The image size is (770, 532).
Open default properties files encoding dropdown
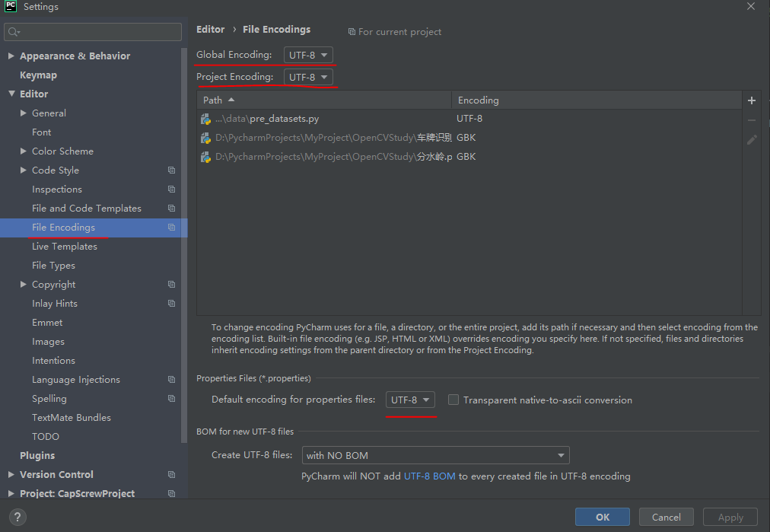410,400
